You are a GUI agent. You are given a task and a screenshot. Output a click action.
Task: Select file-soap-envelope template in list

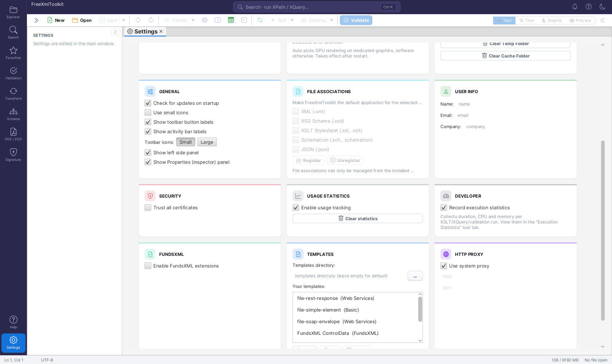point(355,322)
